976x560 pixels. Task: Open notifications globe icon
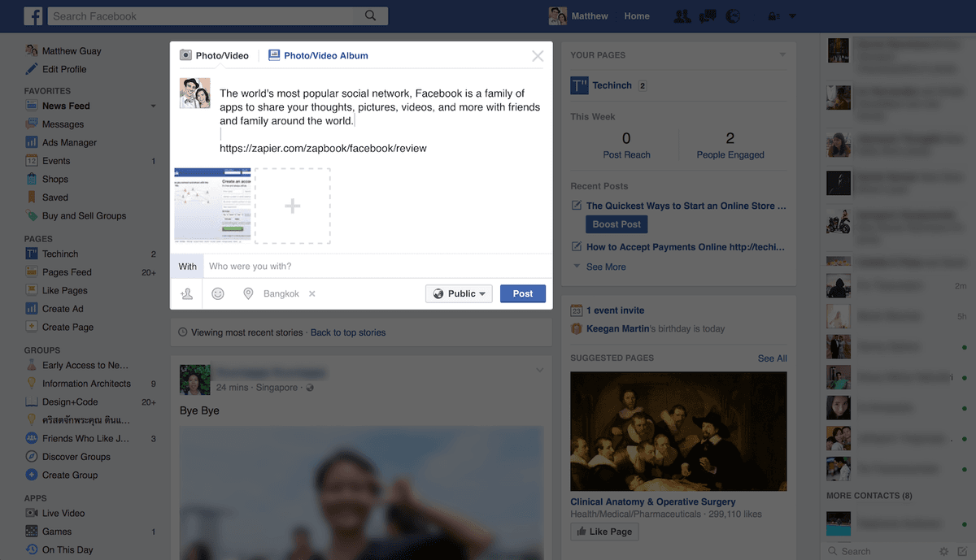click(x=733, y=16)
